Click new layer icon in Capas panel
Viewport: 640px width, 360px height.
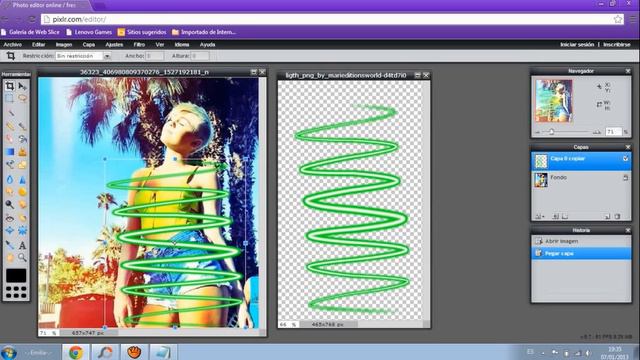click(607, 216)
